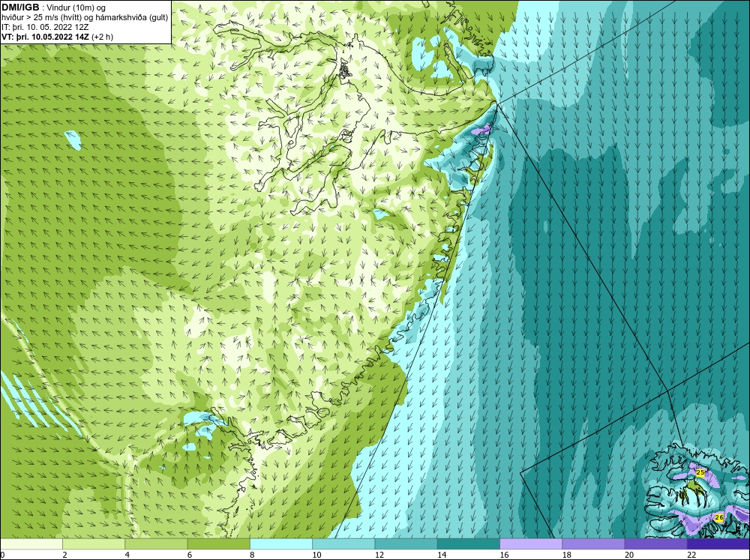Click legend scale number '10'
The image size is (750, 560).
coord(316,555)
